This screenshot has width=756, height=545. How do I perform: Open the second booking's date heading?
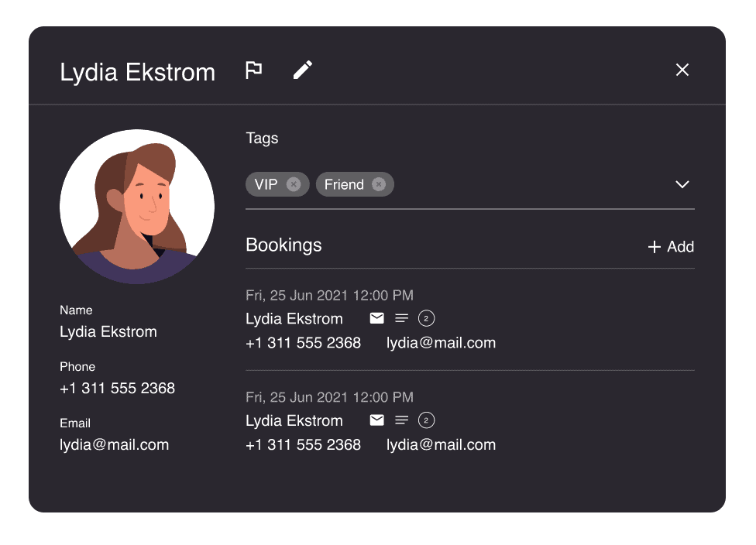click(x=329, y=398)
